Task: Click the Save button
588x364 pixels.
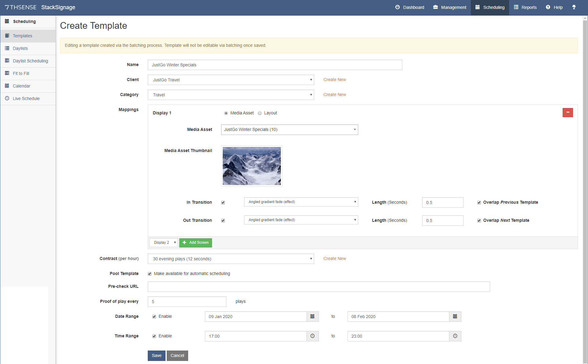Action: pos(157,356)
